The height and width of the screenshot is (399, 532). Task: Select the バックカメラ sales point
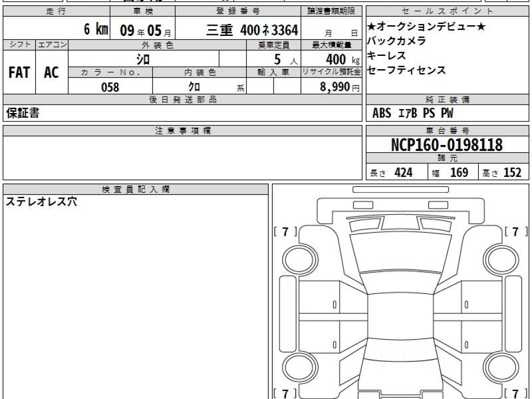click(397, 41)
